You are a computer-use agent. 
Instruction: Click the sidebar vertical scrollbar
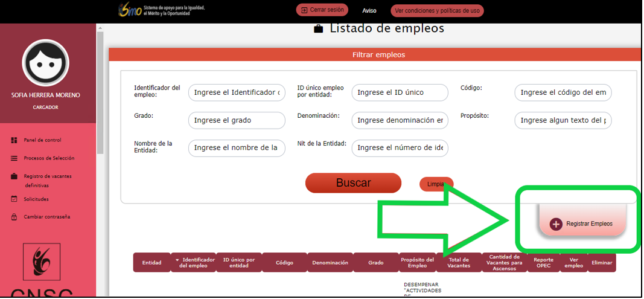(100, 91)
